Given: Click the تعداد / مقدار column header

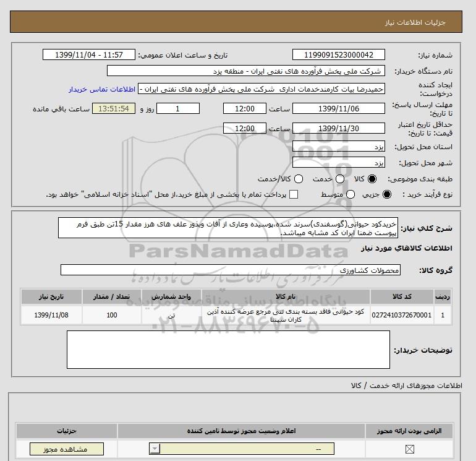Looking at the screenshot, I should [112, 296].
